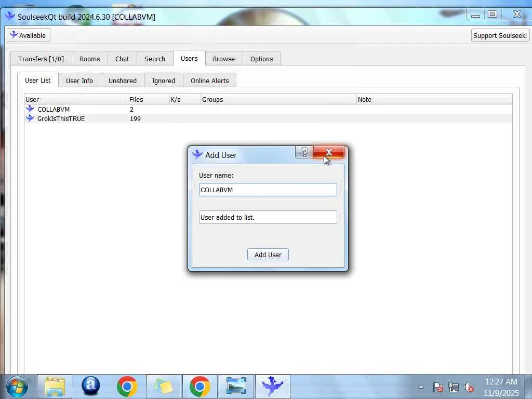Click the Action Center flag icon

438,387
